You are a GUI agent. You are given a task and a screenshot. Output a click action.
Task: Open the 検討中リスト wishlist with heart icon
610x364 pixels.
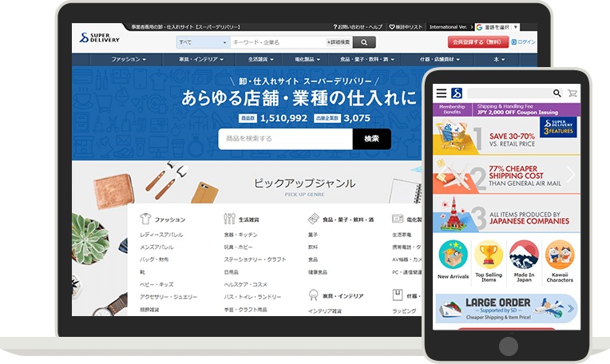406,27
